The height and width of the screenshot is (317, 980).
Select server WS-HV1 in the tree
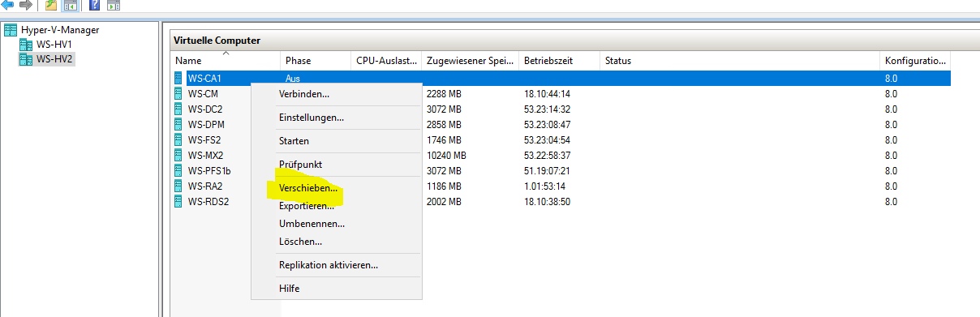55,45
